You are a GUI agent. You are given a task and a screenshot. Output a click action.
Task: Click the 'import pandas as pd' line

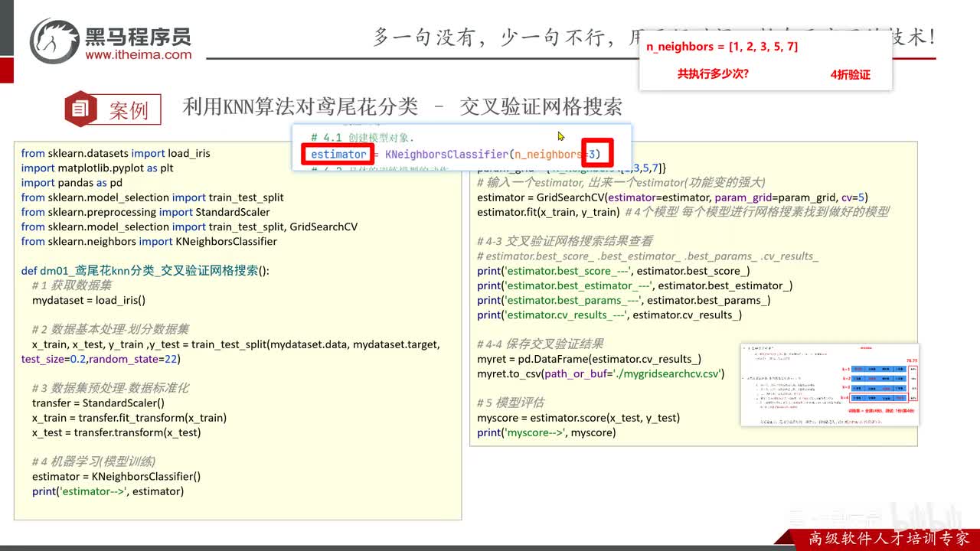point(71,182)
